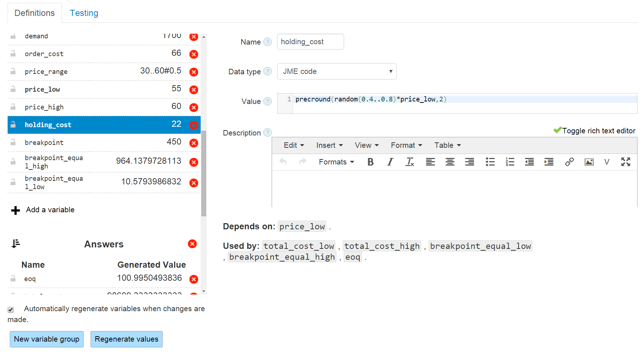Image resolution: width=644 pixels, height=355 pixels.
Task: Open the Data type dropdown
Action: click(x=336, y=72)
